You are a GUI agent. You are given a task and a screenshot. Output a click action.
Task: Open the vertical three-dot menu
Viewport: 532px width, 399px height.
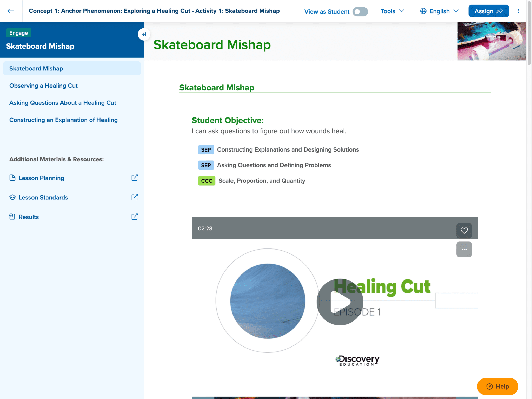click(518, 11)
